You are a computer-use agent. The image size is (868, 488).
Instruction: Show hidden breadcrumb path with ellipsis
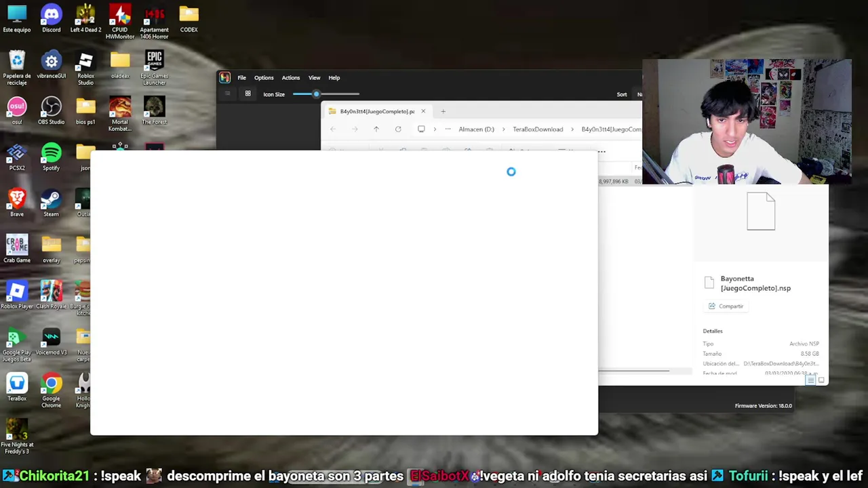448,129
